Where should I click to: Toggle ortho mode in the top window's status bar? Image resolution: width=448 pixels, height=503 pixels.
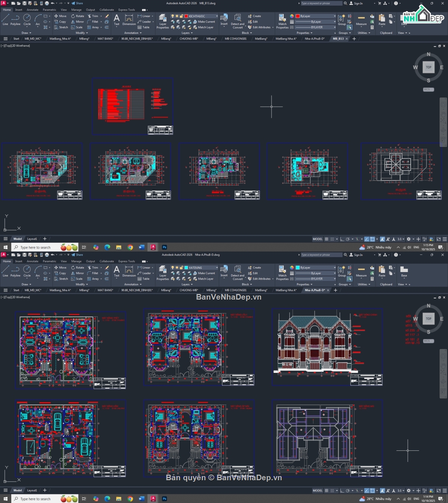click(342, 239)
